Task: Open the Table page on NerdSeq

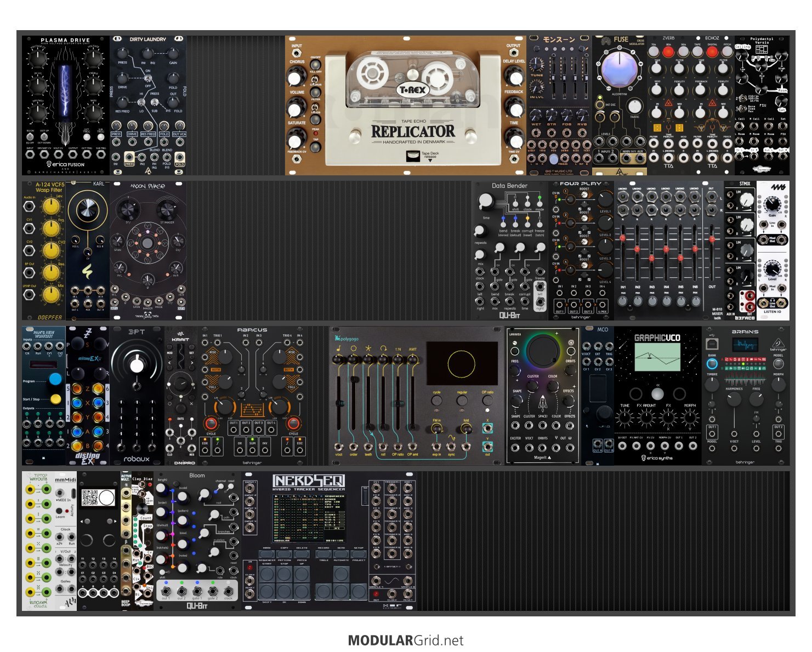Action: (x=323, y=554)
